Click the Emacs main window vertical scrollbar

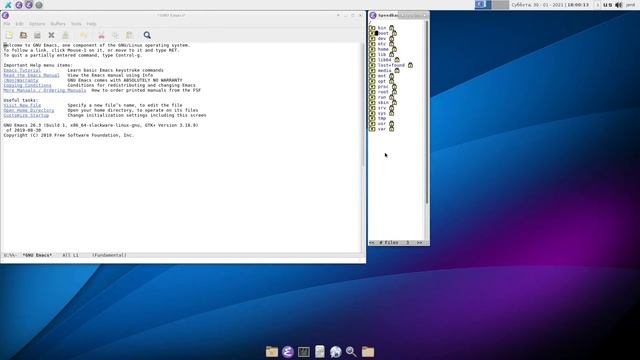pos(363,147)
